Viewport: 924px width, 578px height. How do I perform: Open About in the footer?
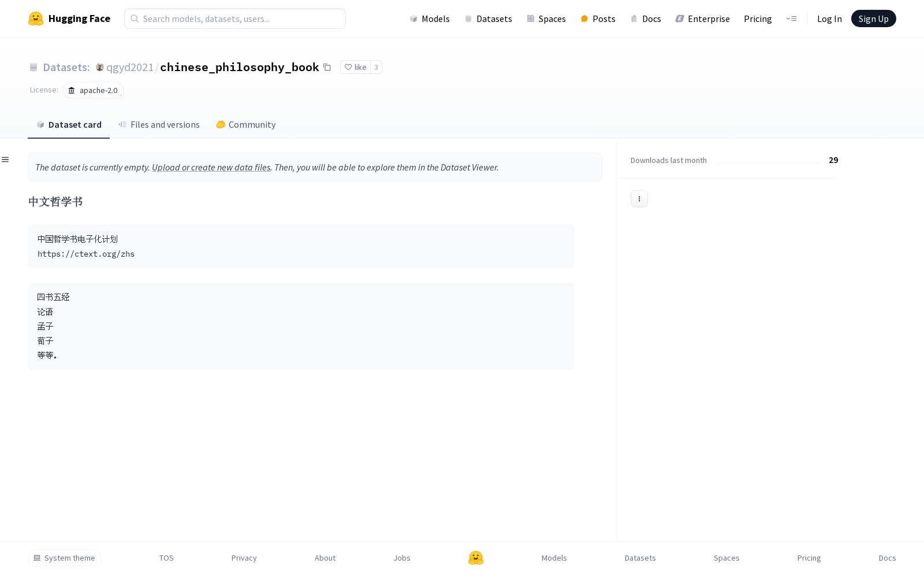pos(325,558)
